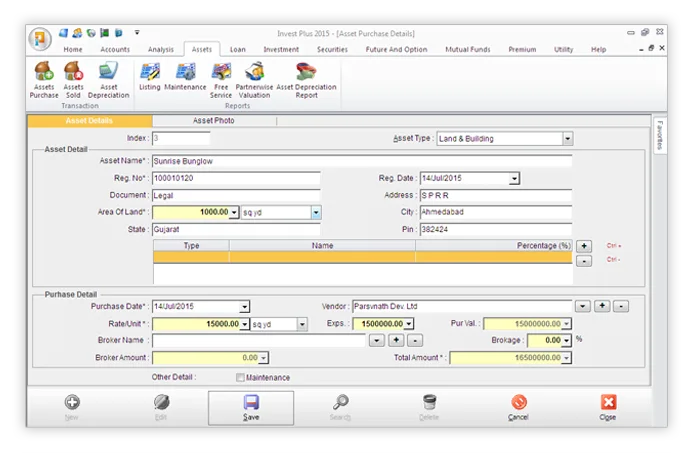
Task: Open the Mutual Funds ribbon tab
Action: coord(468,50)
